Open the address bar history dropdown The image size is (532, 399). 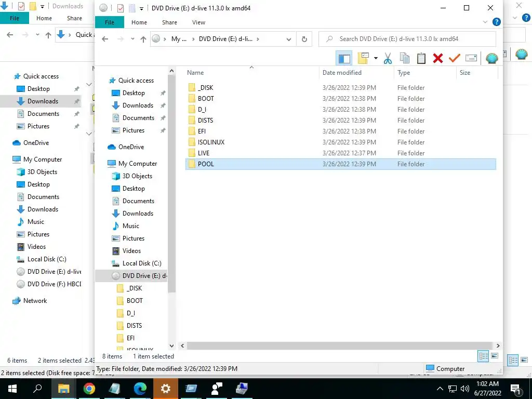tap(289, 39)
